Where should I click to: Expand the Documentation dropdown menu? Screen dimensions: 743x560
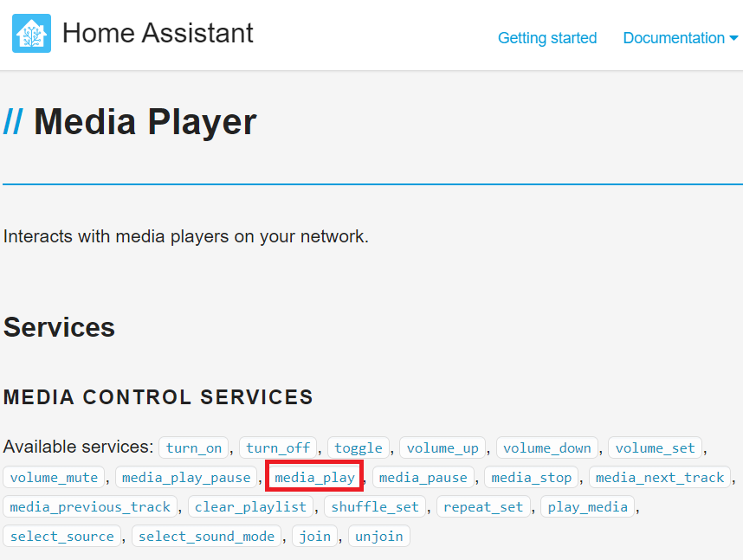[680, 38]
